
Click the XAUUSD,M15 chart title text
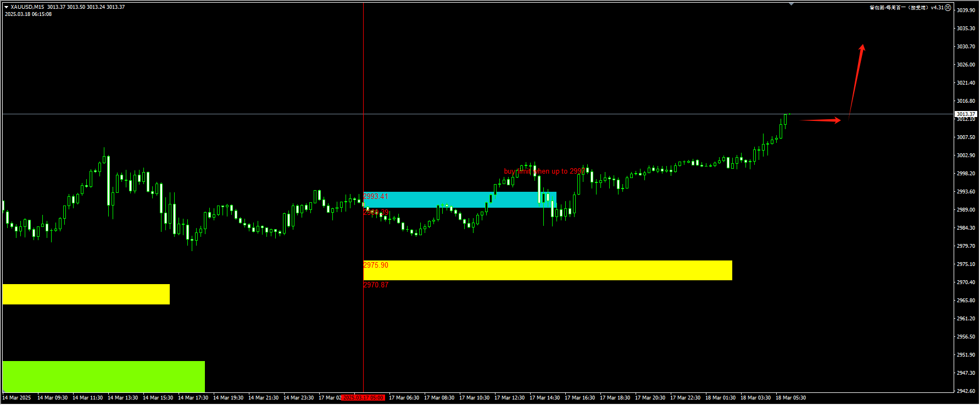[27, 7]
